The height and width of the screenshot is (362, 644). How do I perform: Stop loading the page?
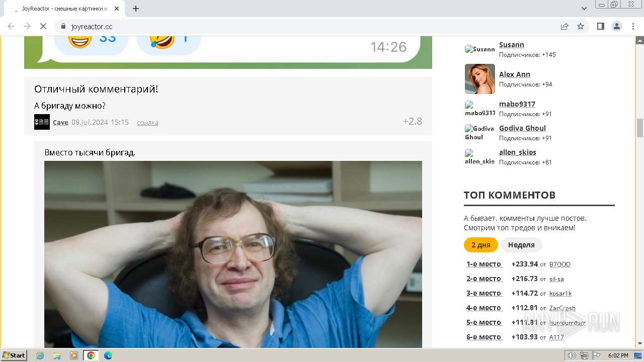point(43,26)
